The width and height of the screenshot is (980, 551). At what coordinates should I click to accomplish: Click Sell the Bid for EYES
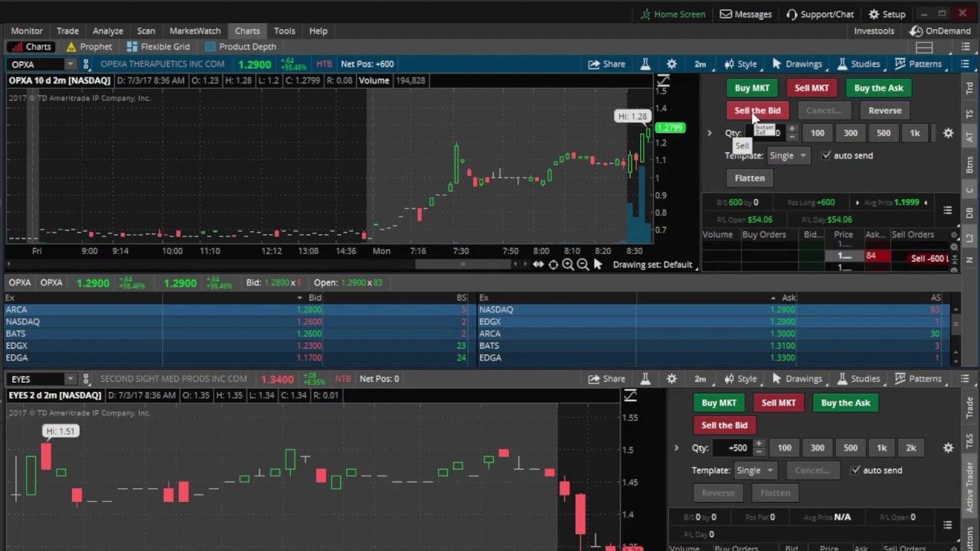coord(724,425)
